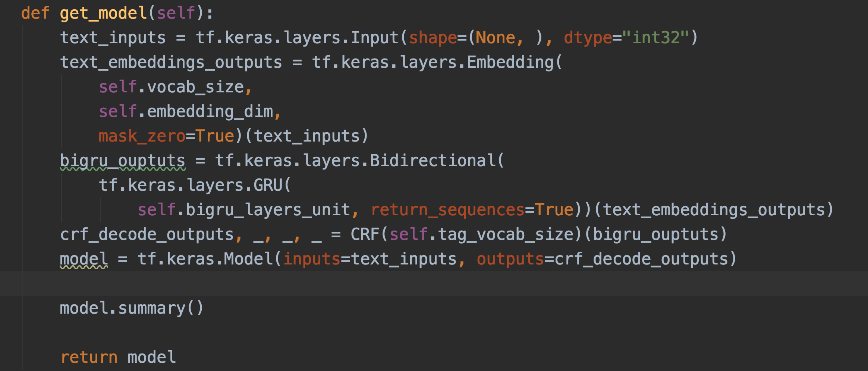
Task: Click the return model statement
Action: (x=118, y=358)
